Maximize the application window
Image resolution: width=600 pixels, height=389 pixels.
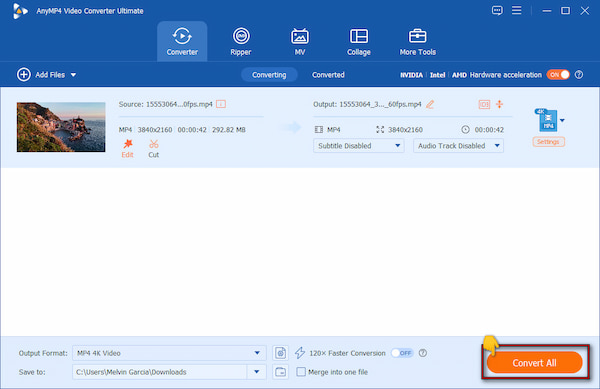click(565, 11)
